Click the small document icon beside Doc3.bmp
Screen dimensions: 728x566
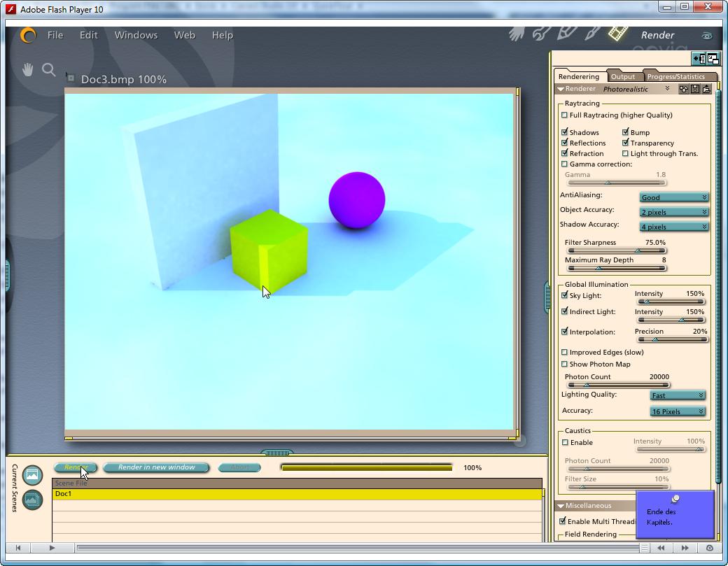pyautogui.click(x=70, y=78)
